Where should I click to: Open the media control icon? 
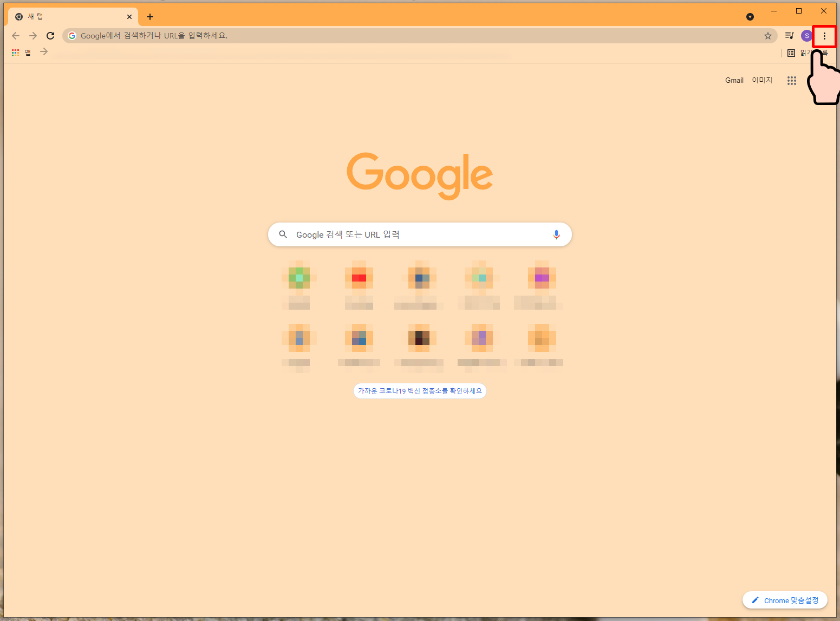click(x=790, y=36)
